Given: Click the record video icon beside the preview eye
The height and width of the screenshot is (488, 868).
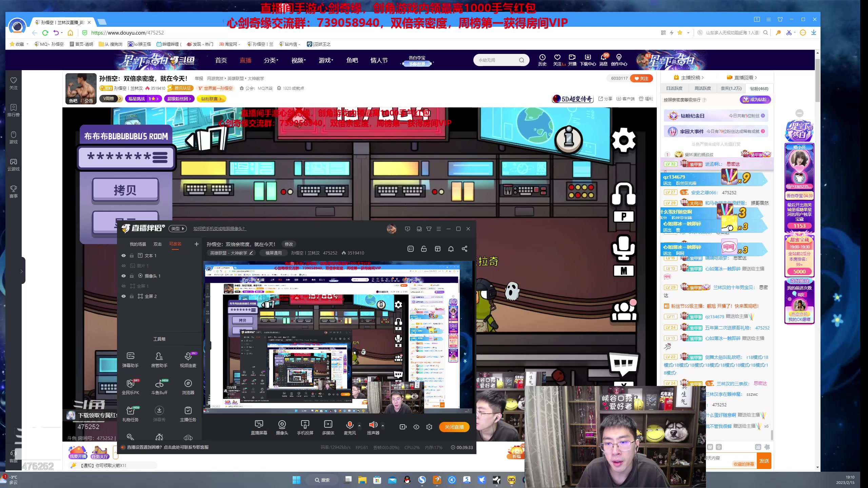Looking at the screenshot, I should click(403, 427).
